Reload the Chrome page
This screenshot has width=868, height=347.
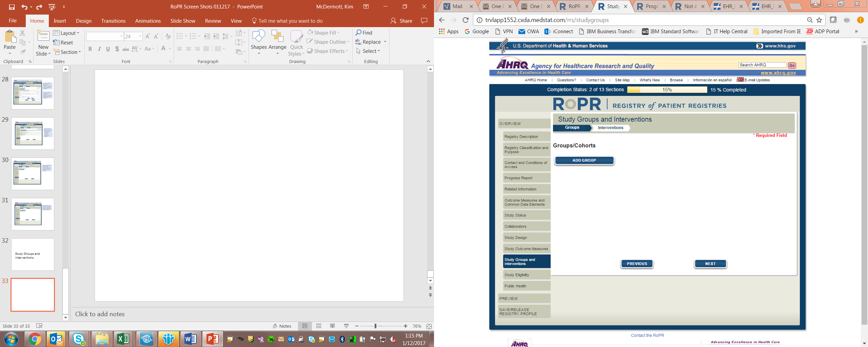(x=466, y=20)
